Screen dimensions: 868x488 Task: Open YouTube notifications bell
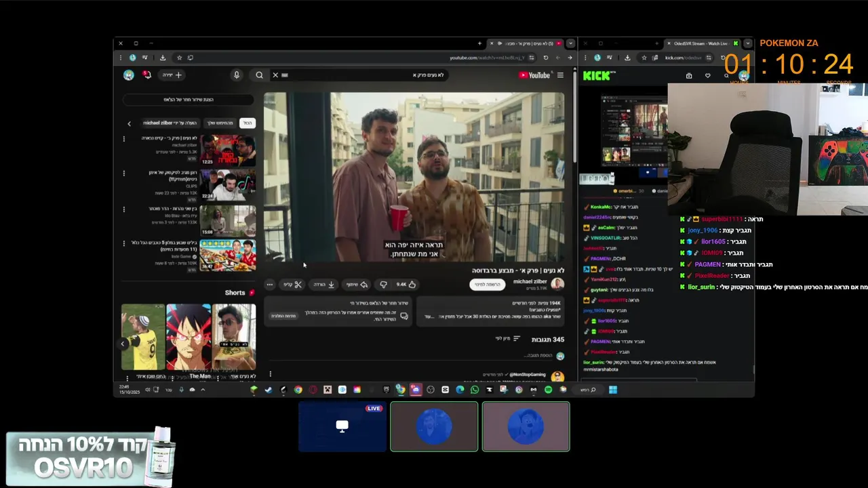tap(147, 75)
